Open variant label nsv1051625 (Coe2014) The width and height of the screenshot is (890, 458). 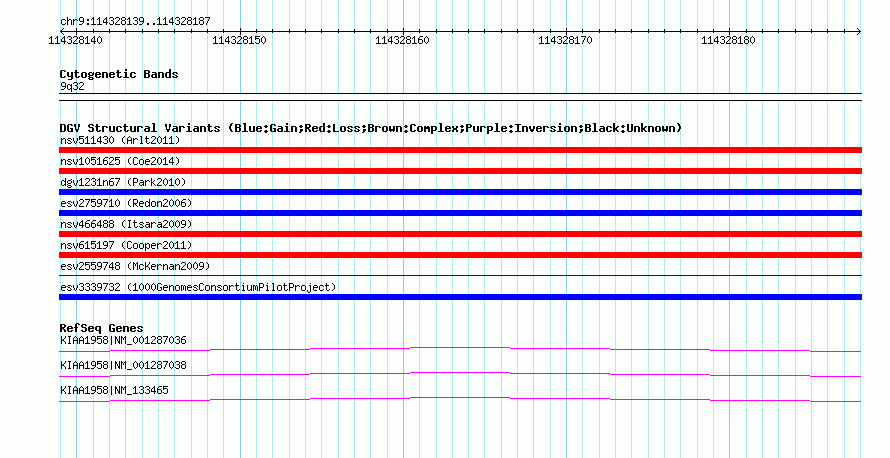(x=120, y=161)
